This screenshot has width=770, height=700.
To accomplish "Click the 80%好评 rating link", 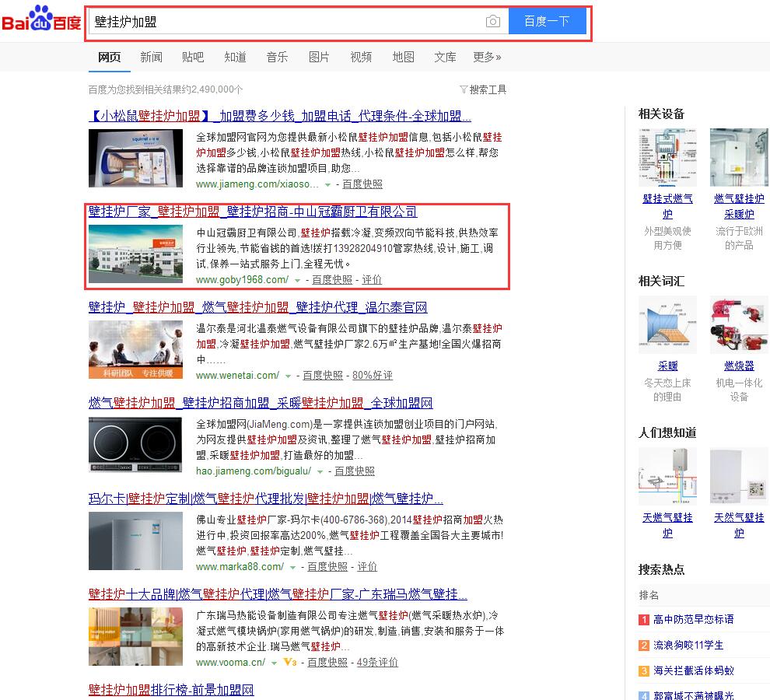I will click(373, 375).
